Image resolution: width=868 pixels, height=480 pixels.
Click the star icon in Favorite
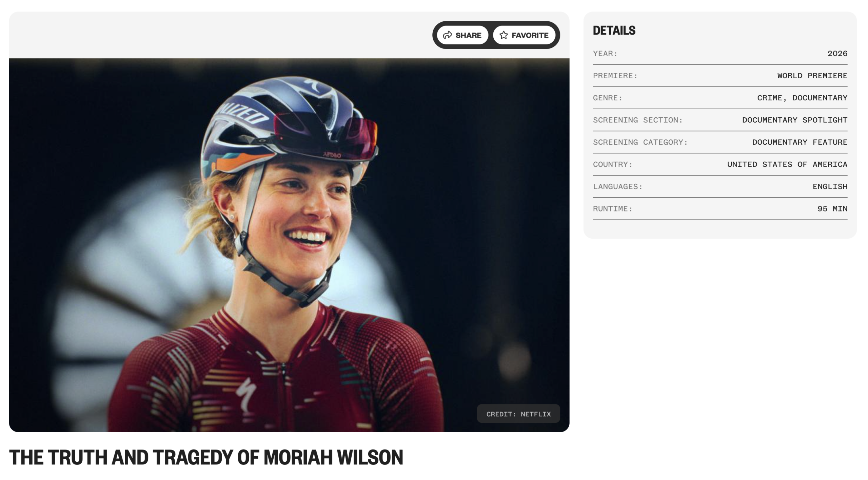coord(504,35)
